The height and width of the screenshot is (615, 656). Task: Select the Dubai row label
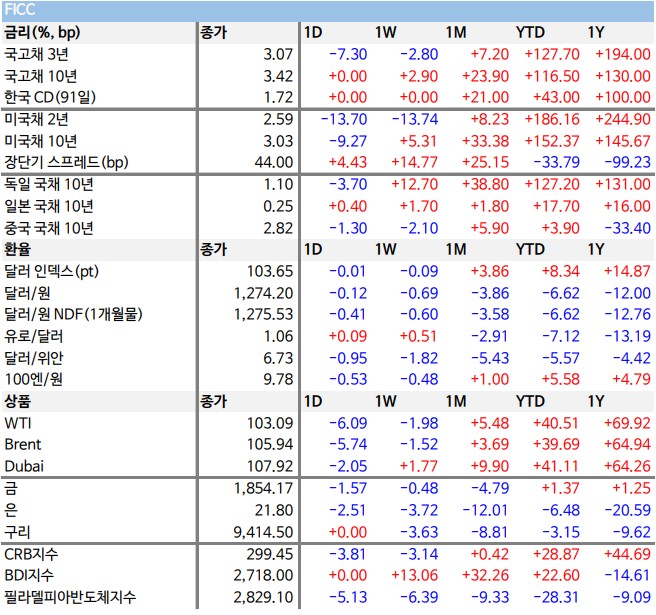24,466
